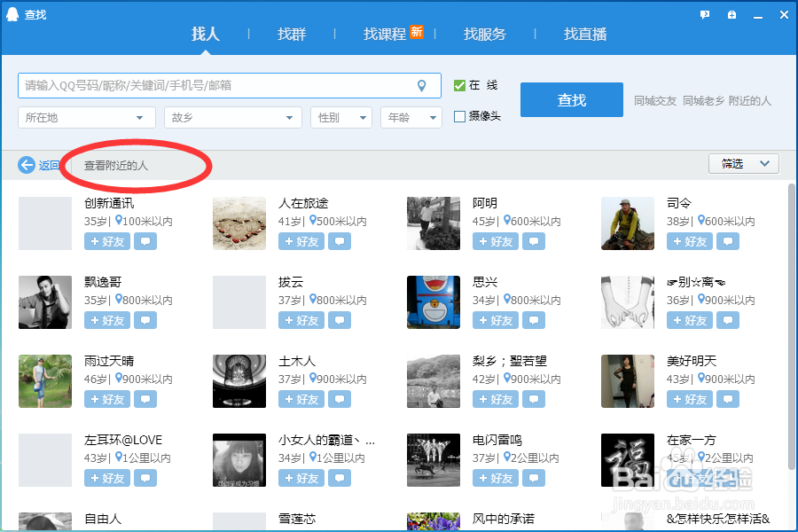Click inside the QQ number search field
The height and width of the screenshot is (532, 798).
pos(222,86)
